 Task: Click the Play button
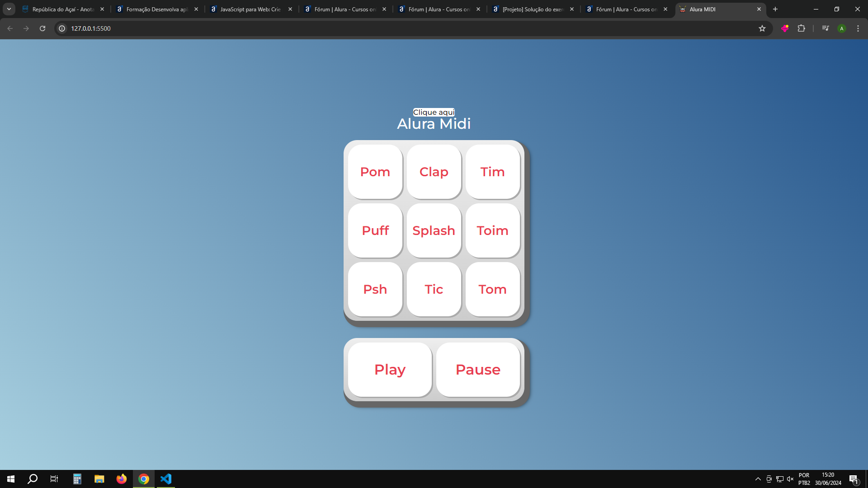click(x=390, y=370)
